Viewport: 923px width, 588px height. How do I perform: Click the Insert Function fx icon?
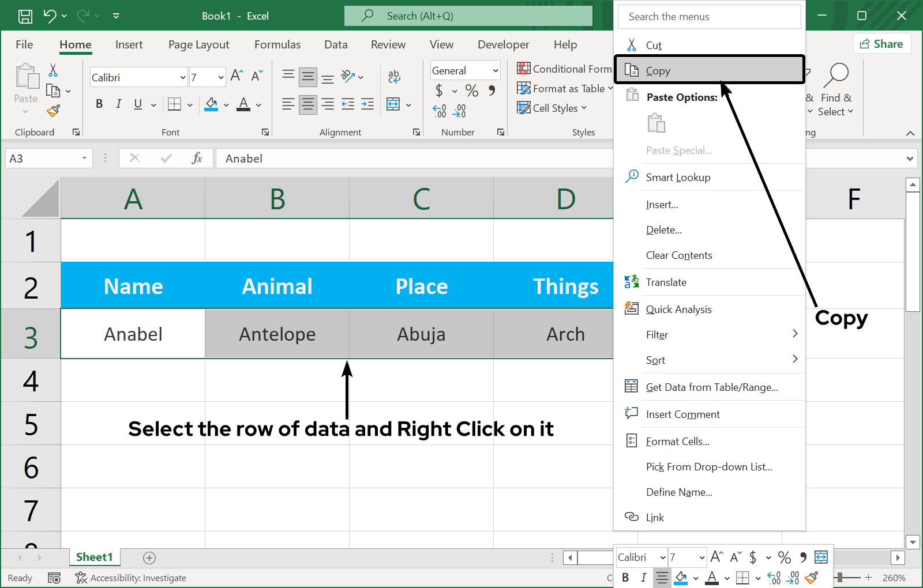pos(197,158)
